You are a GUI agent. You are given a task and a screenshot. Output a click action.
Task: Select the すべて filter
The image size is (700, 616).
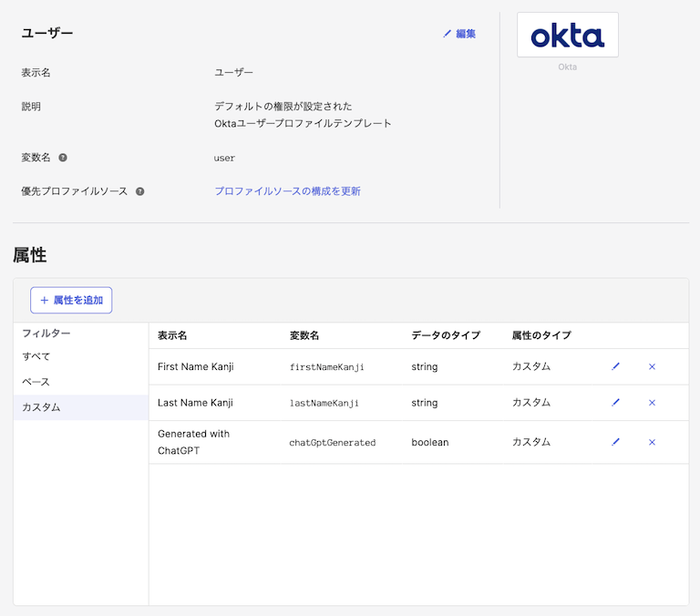tap(36, 356)
